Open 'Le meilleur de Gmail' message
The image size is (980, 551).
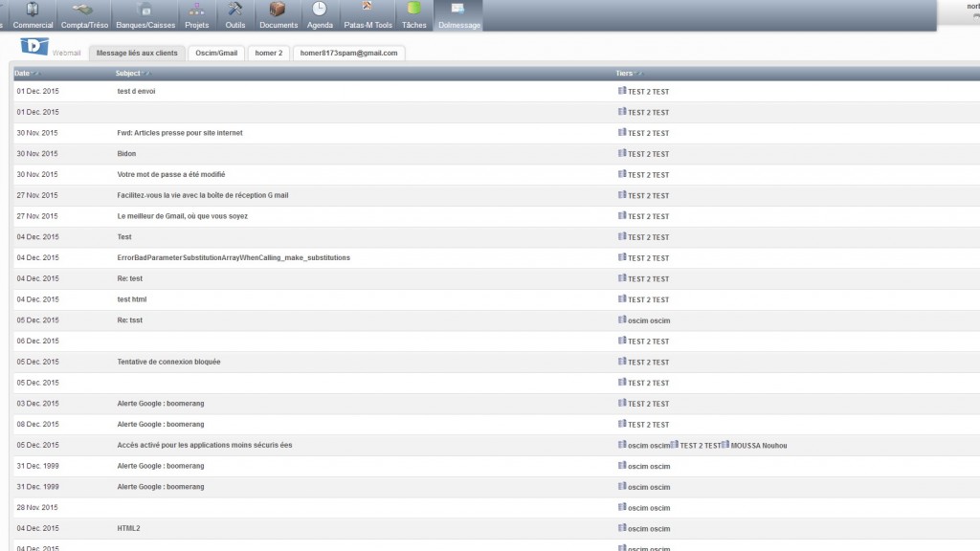pos(183,216)
